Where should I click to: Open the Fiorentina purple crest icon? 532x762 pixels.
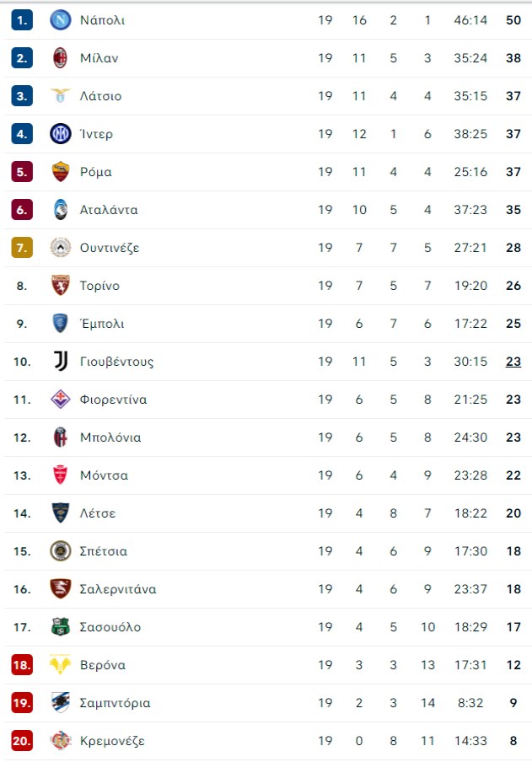click(61, 399)
